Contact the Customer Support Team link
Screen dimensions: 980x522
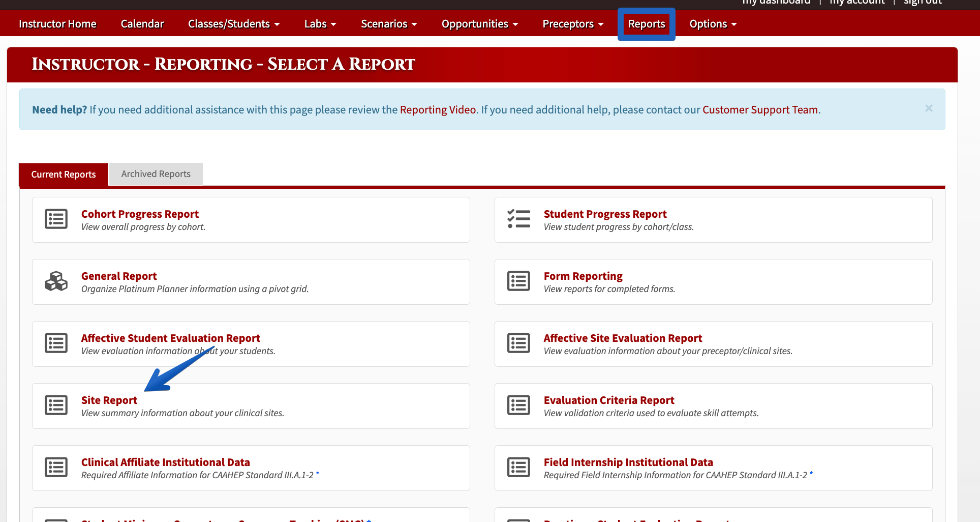[760, 110]
